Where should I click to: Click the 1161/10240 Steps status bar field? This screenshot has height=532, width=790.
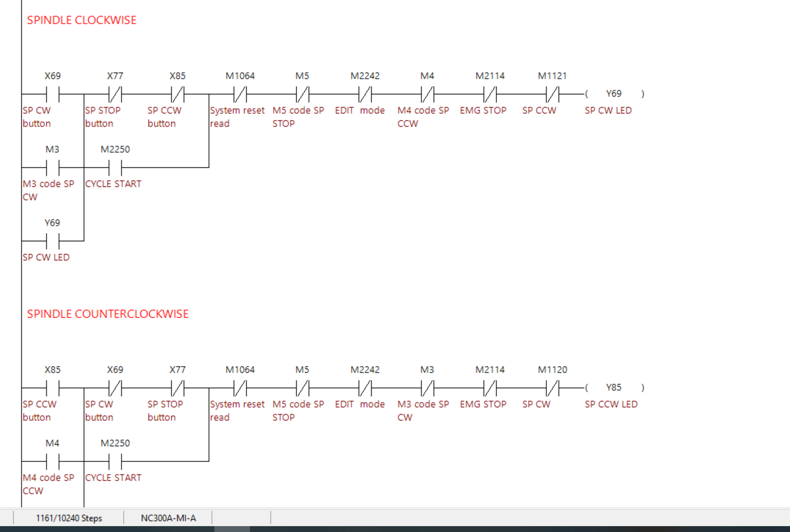pyautogui.click(x=69, y=518)
